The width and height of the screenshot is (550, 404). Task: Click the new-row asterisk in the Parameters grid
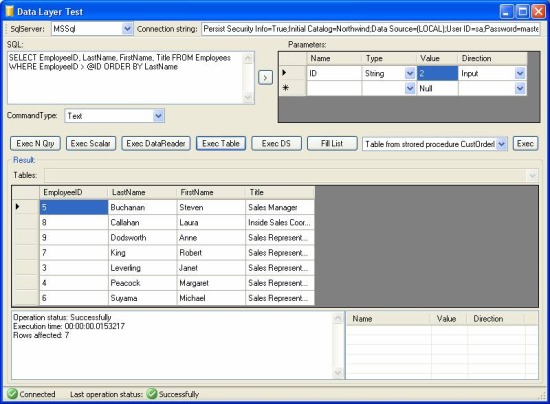(x=286, y=88)
